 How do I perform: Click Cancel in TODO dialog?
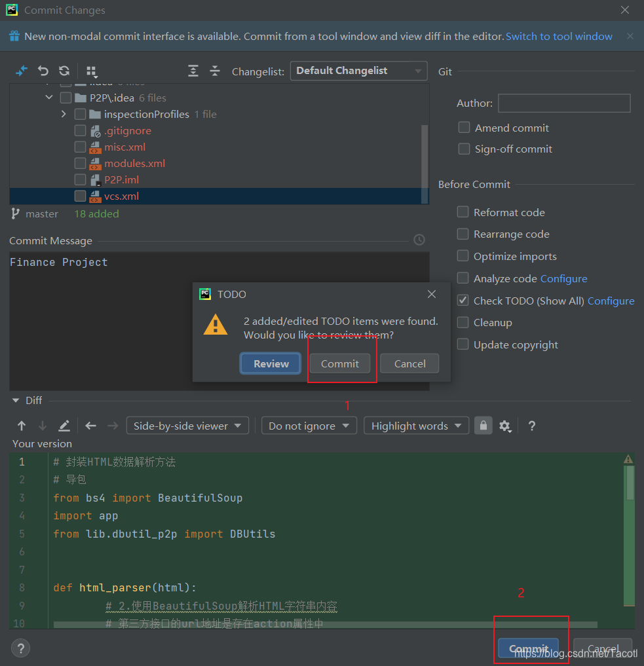(x=409, y=363)
